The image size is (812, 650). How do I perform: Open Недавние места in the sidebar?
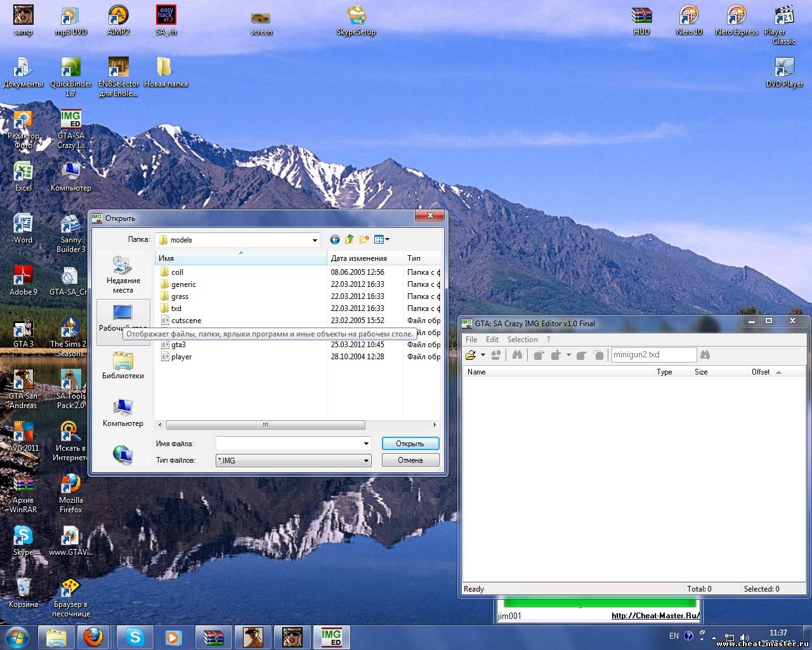(123, 275)
